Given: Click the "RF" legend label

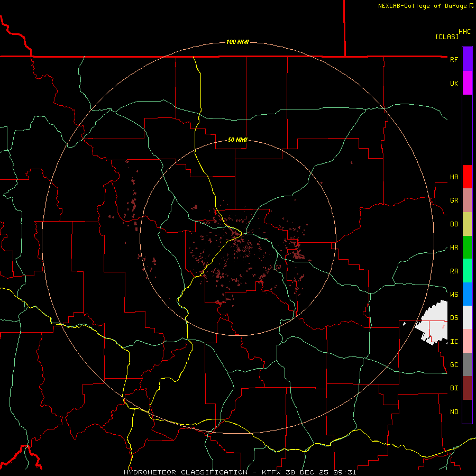Looking at the screenshot, I should tap(454, 59).
